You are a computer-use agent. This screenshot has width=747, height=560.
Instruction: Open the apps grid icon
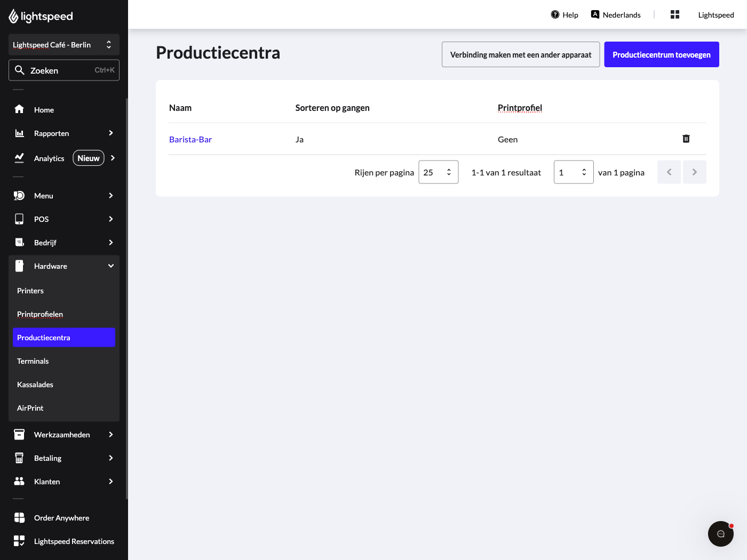tap(675, 14)
